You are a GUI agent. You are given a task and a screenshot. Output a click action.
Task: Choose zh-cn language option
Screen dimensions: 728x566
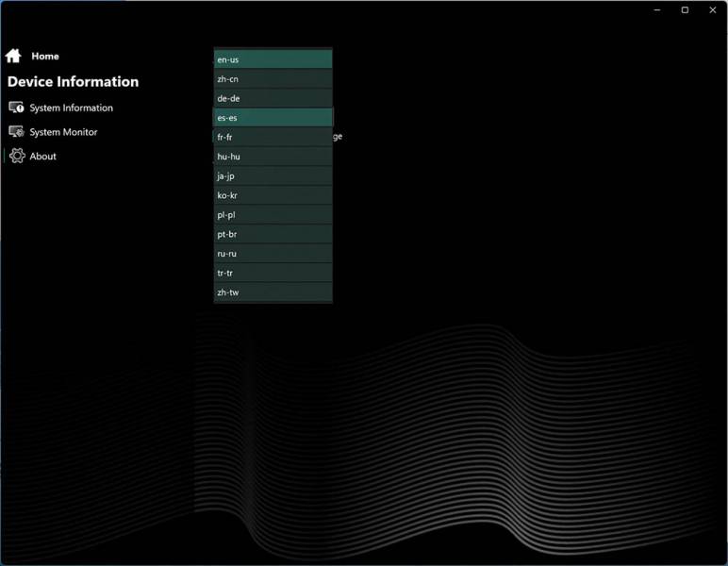click(x=273, y=79)
